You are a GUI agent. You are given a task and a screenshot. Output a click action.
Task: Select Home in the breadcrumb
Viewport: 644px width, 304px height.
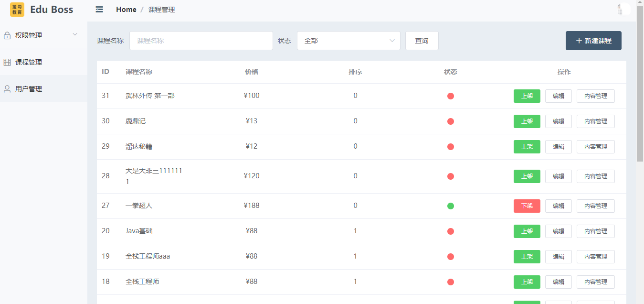pos(126,10)
